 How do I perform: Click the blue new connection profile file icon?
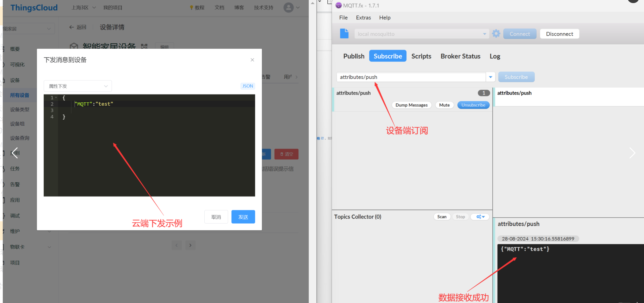coord(344,34)
